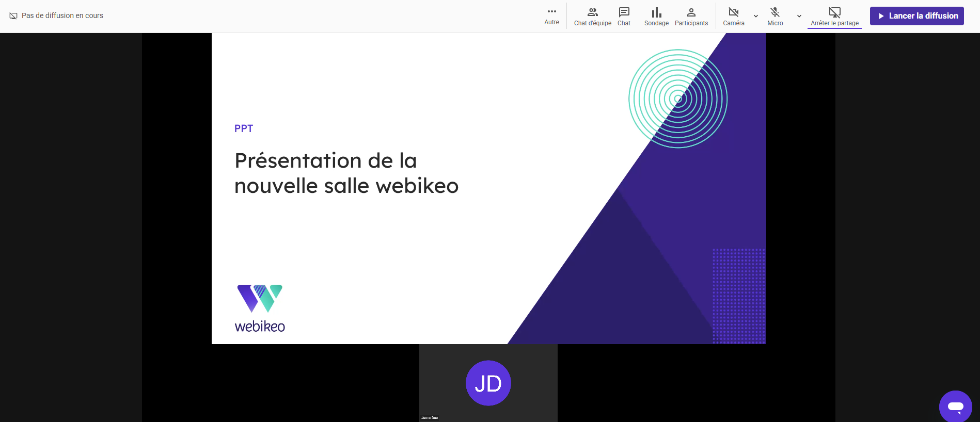980x422 pixels.
Task: Expand the camera options chevron
Action: click(x=756, y=16)
